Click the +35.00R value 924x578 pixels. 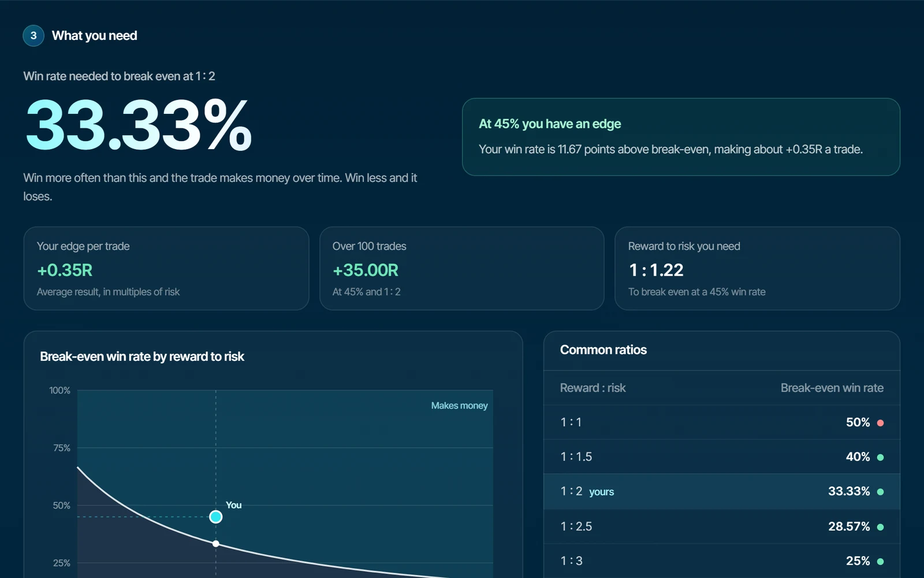tap(366, 270)
